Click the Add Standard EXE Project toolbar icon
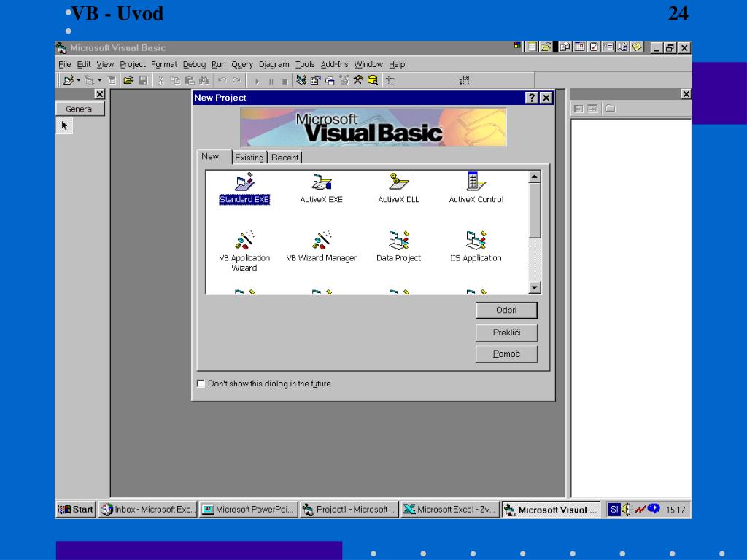This screenshot has height=560, width=747. tap(68, 80)
